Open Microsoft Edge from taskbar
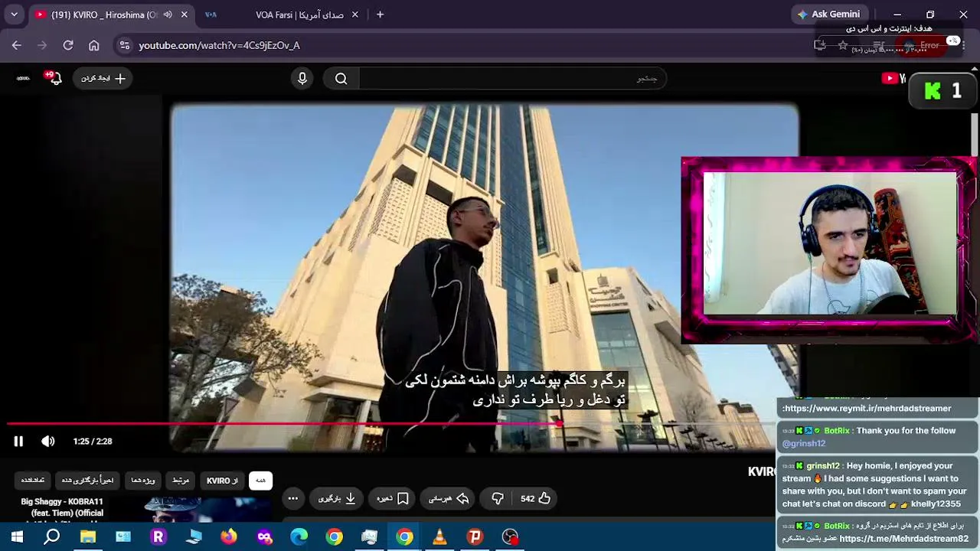This screenshot has width=980, height=551. coord(299,537)
